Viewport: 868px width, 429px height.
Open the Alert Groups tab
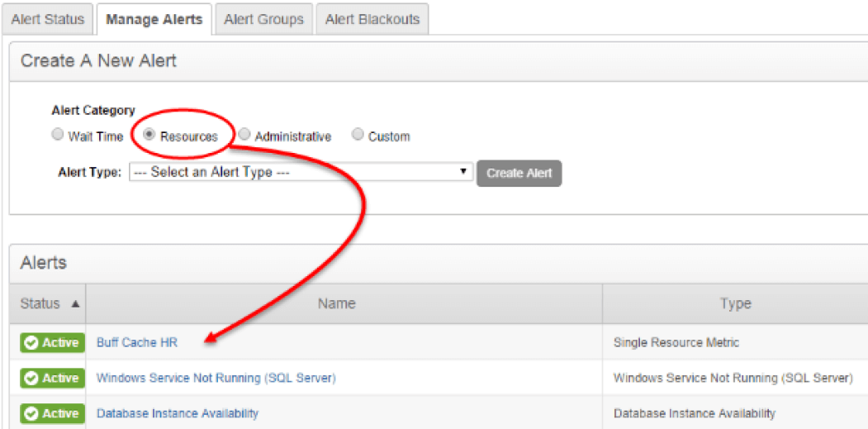point(263,19)
